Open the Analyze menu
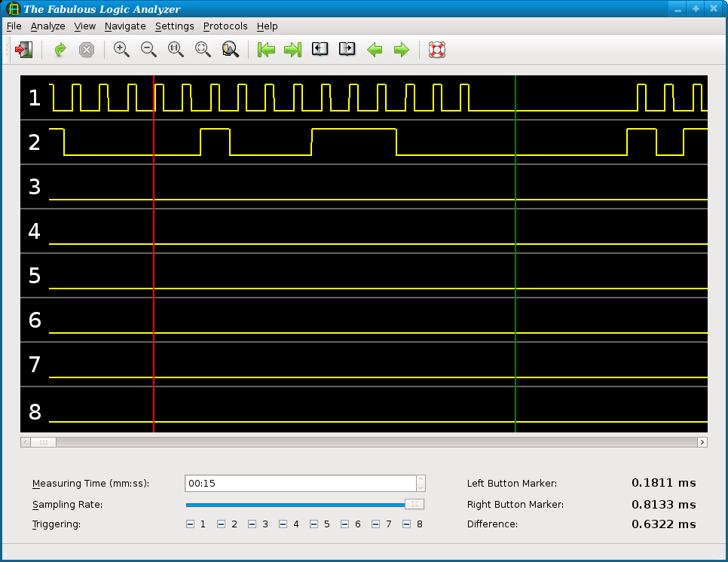The width and height of the screenshot is (728, 562). (x=48, y=26)
